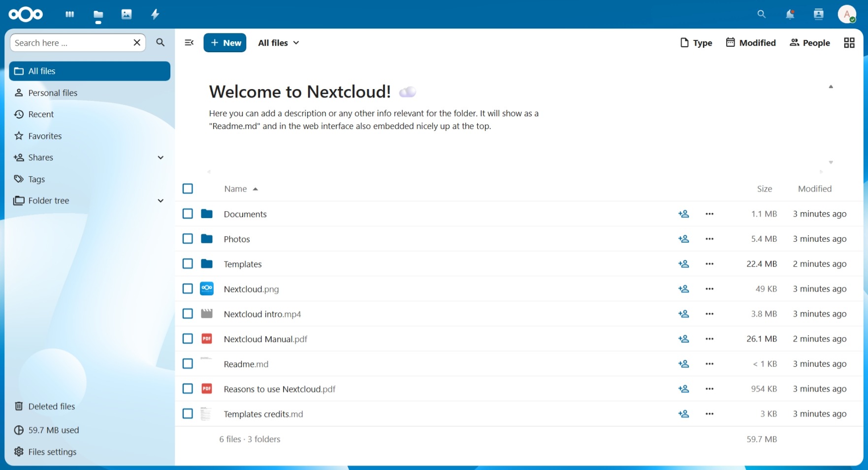Open actions menu for Documents
The width and height of the screenshot is (868, 470).
[x=709, y=214]
